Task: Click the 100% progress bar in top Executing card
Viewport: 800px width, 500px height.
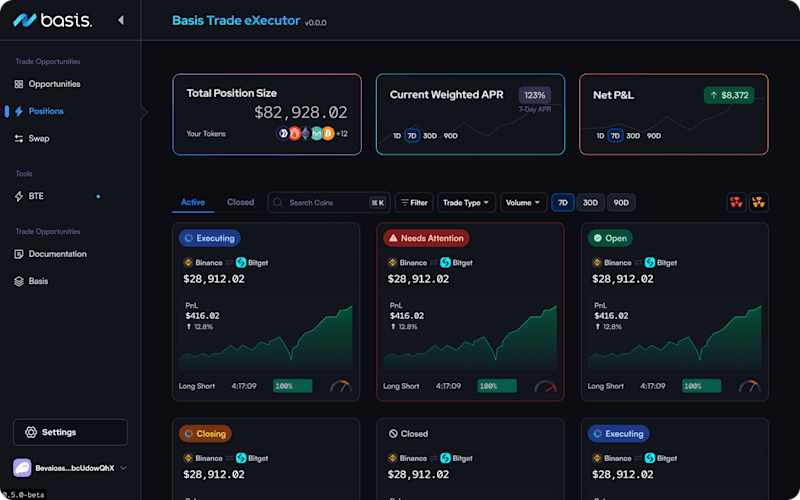Action: tap(293, 386)
